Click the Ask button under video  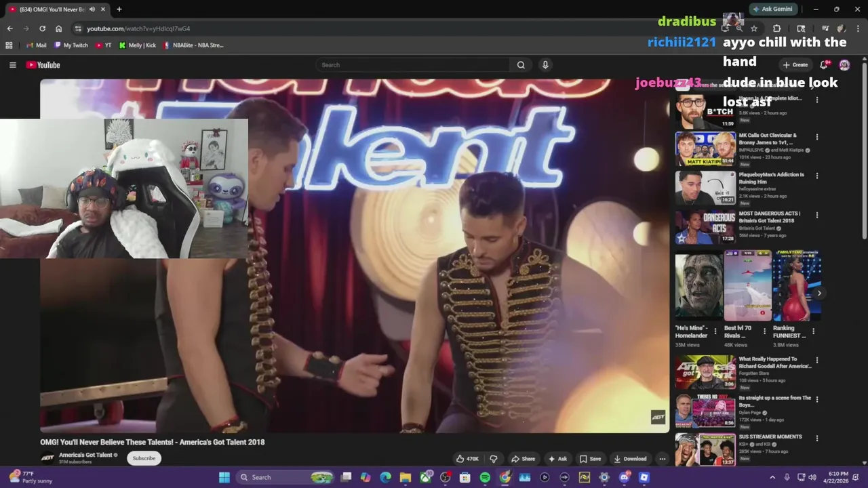(557, 459)
